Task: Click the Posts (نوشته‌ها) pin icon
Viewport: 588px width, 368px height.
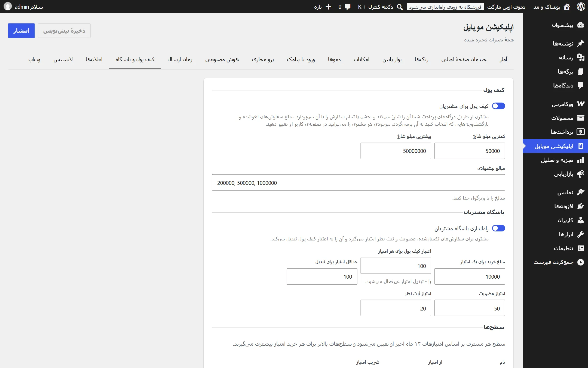Action: tap(580, 43)
